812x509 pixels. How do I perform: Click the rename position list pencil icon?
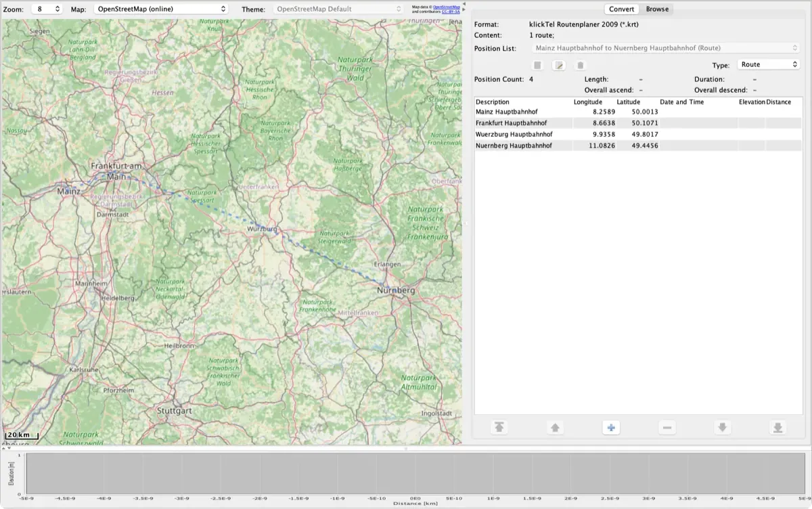click(559, 65)
